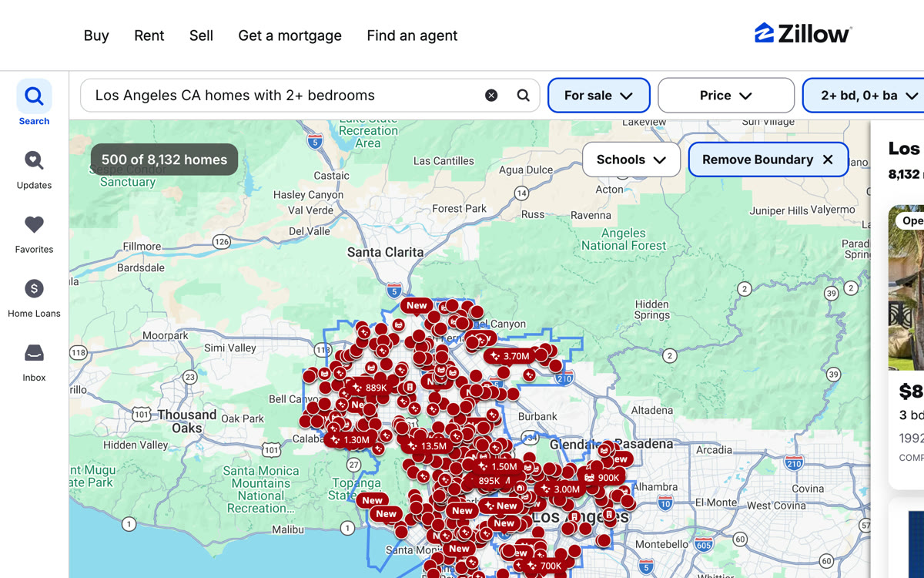Click the Forest Park map label
The height and width of the screenshot is (578, 924).
460,208
